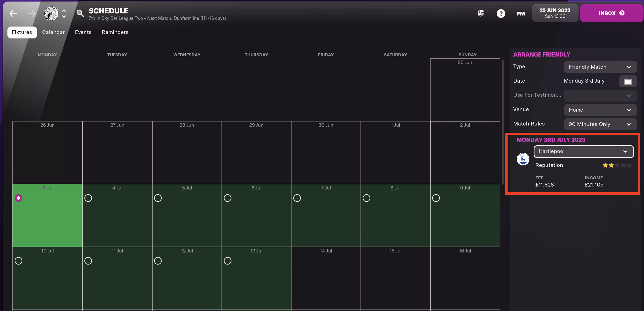Click the 25 JUN 2023 date button
This screenshot has height=311, width=644.
(555, 13)
